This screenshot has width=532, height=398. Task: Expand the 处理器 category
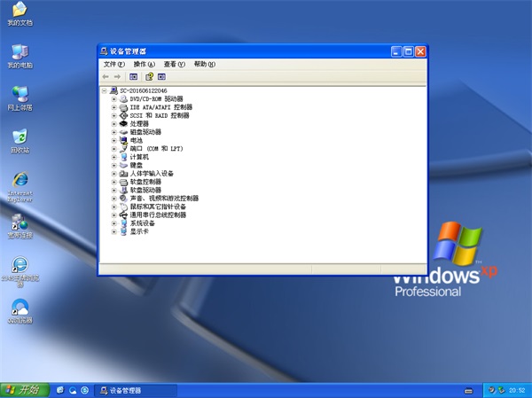[x=113, y=123]
